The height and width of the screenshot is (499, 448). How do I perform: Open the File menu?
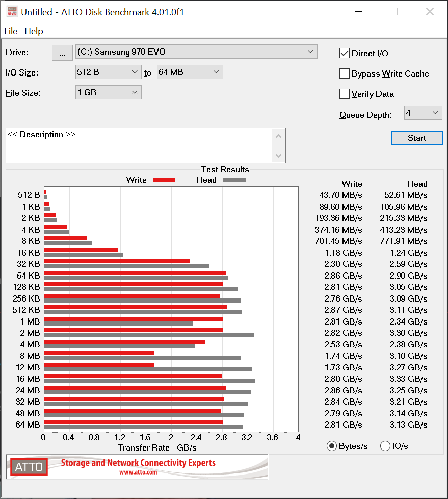pos(11,31)
